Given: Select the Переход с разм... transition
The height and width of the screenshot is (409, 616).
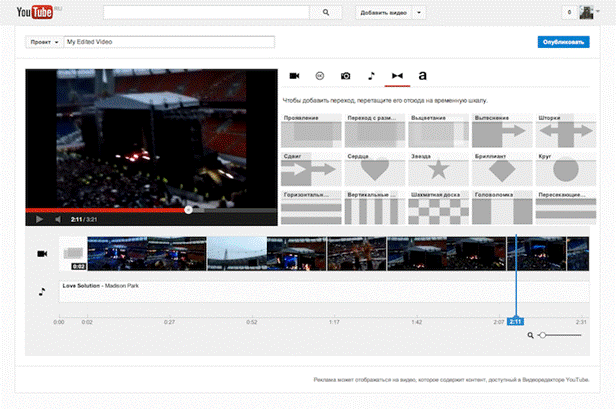Looking at the screenshot, I should tap(375, 131).
